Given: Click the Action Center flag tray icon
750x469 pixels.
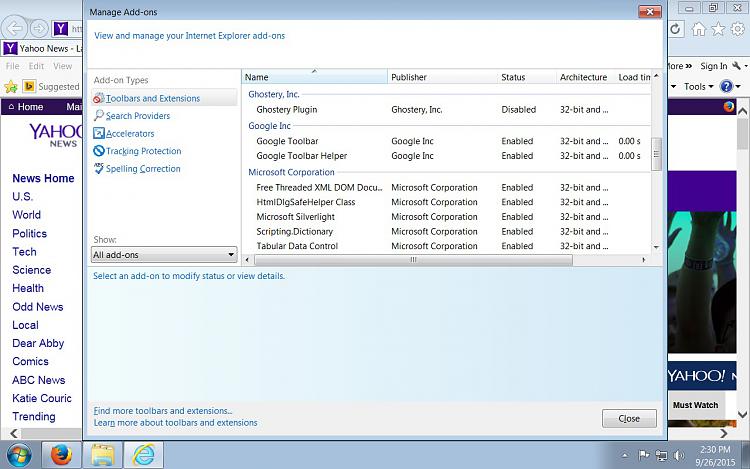Looking at the screenshot, I should pos(644,455).
